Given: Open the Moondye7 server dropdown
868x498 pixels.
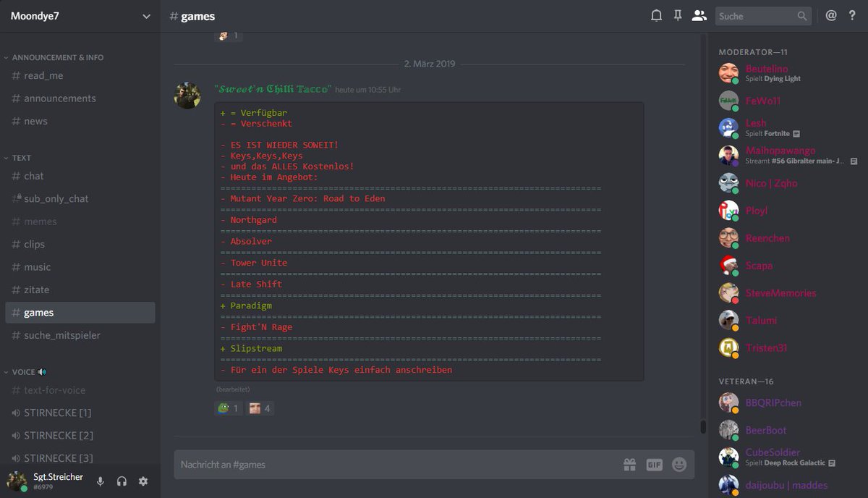Looking at the screenshot, I should tap(80, 16).
